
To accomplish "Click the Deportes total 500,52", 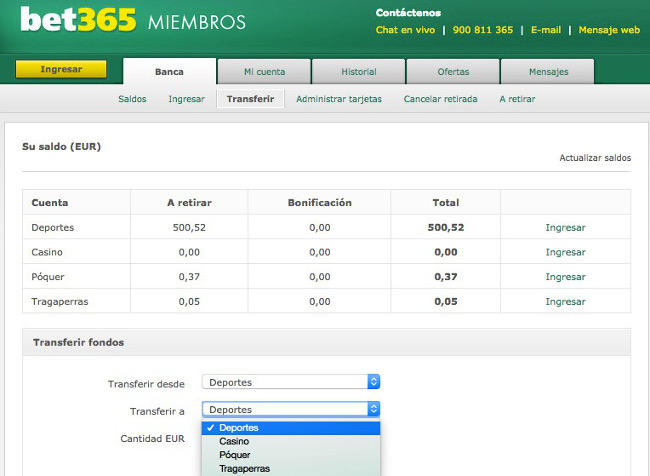I will (446, 228).
